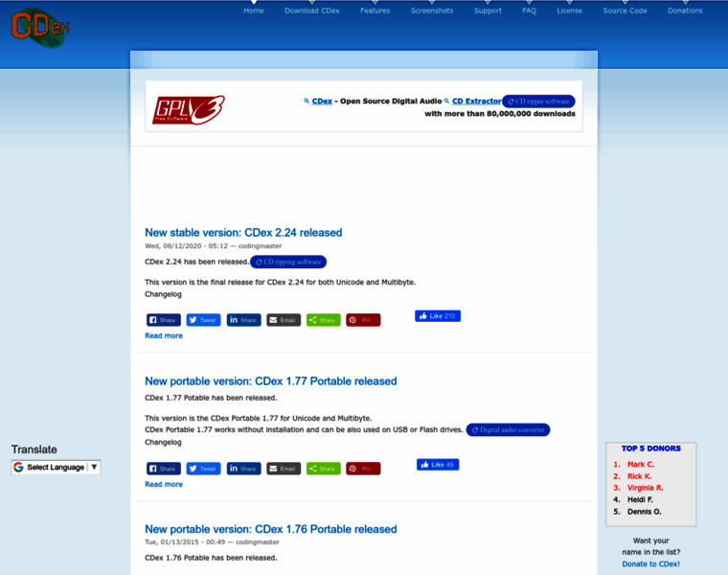The height and width of the screenshot is (575, 728).
Task: Click the CDex logo at top left
Action: point(40,28)
